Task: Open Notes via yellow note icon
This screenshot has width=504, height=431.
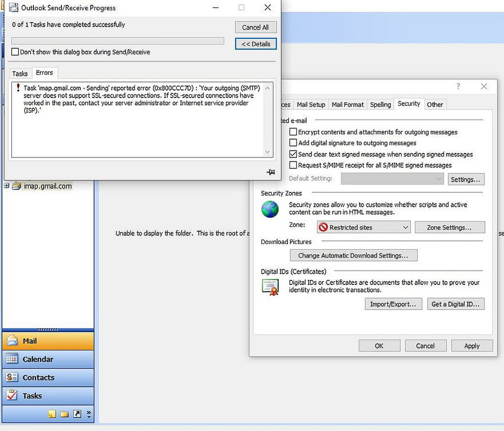Action: click(x=52, y=414)
